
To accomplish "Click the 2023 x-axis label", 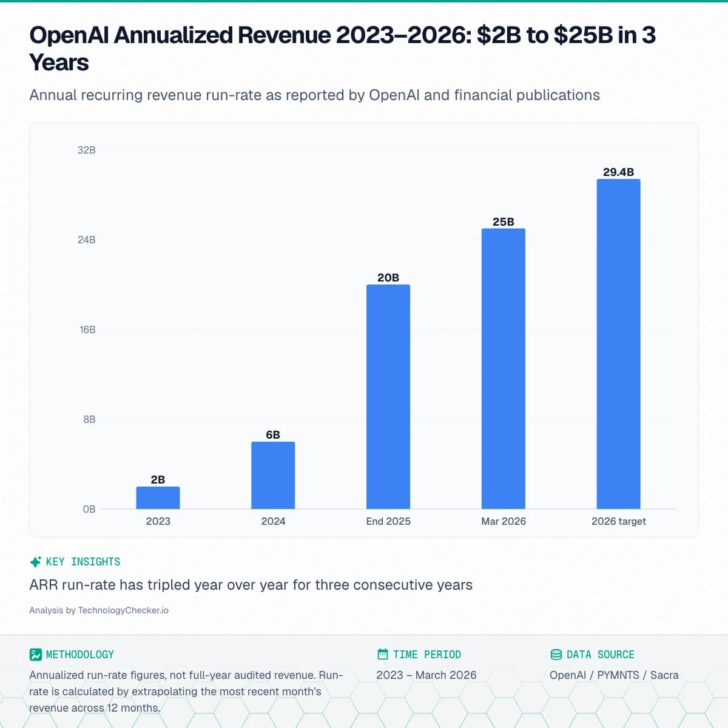I will tap(158, 521).
